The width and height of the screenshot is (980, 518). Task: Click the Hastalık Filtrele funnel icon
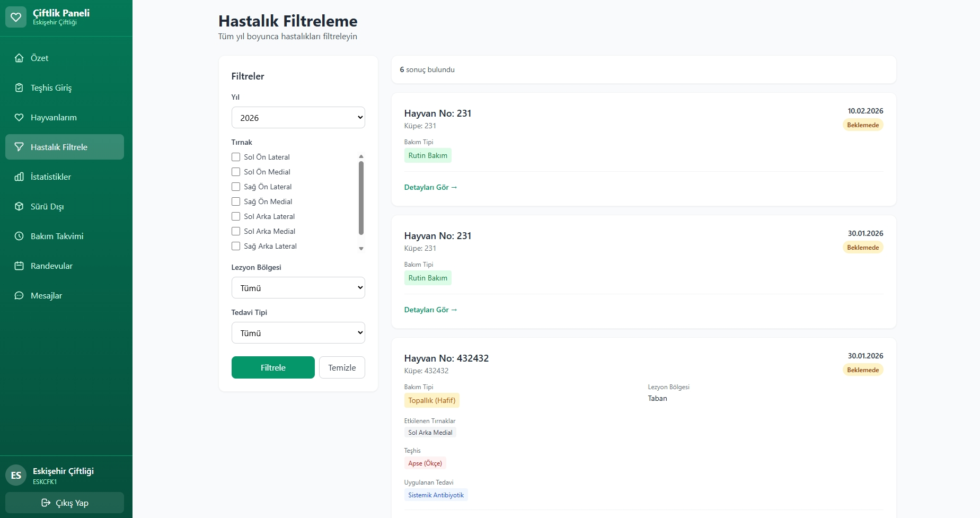(x=19, y=147)
